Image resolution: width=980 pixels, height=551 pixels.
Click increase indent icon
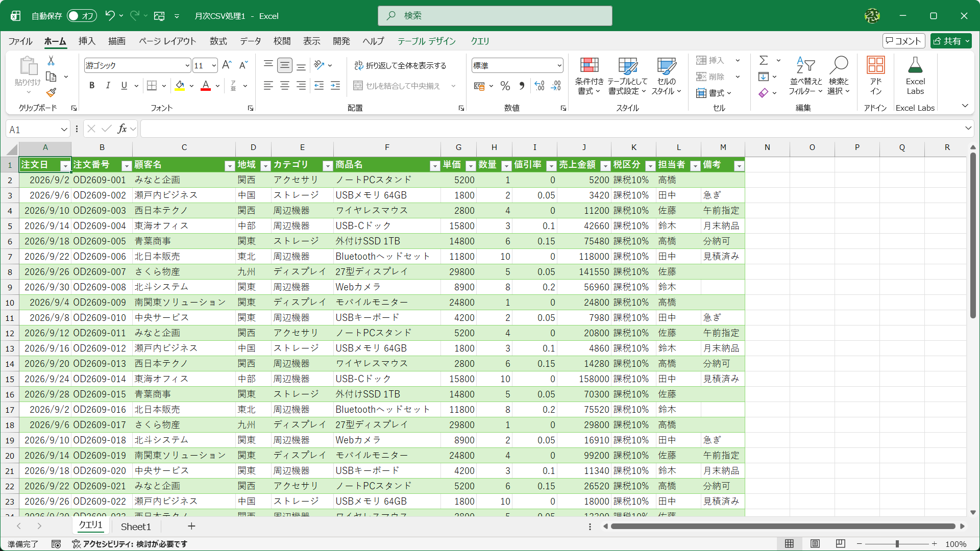pos(335,86)
